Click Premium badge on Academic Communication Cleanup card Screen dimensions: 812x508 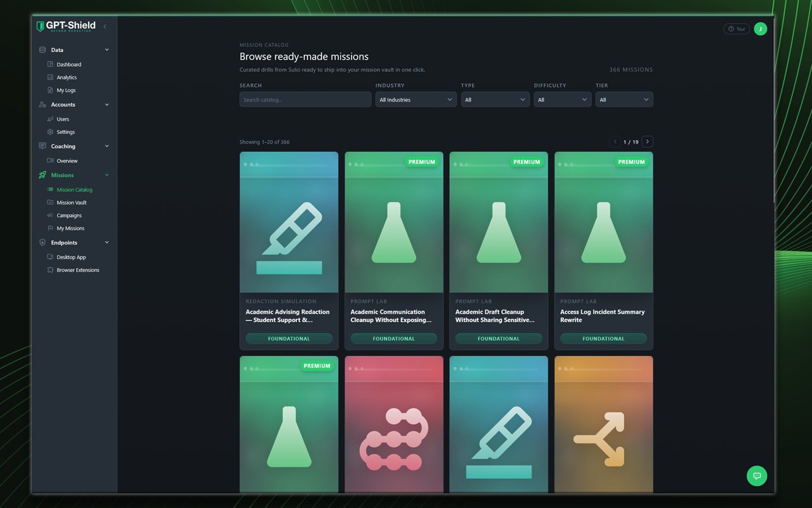[x=422, y=162]
